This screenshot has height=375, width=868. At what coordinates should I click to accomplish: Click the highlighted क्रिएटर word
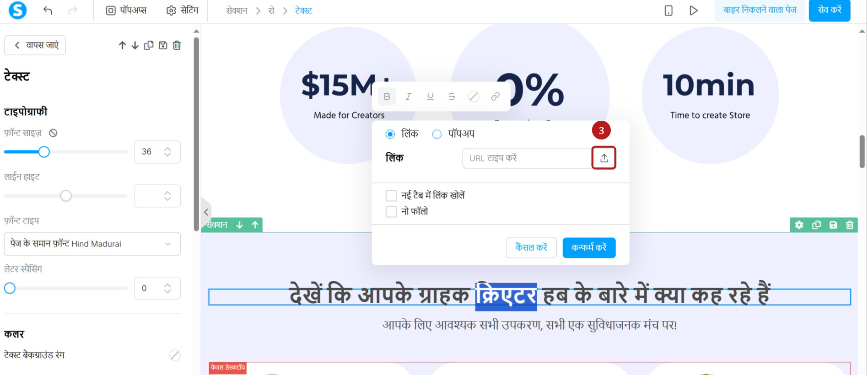pos(506,296)
